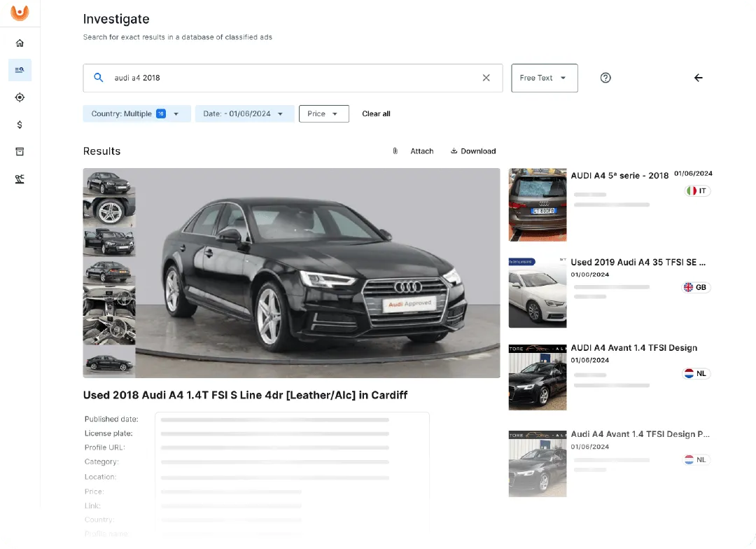756x549 pixels.
Task: Go back using the left arrow
Action: click(698, 78)
